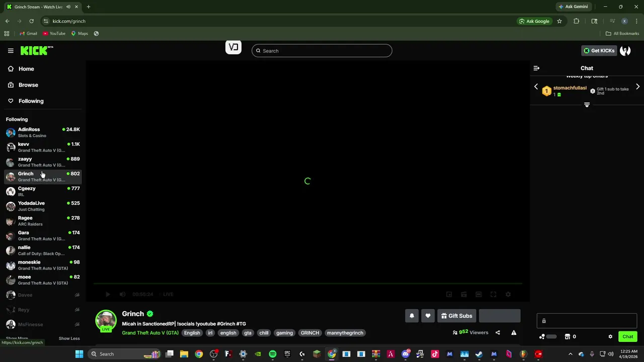
Task: Open the Kick shop icon in chat
Action: 568,337
